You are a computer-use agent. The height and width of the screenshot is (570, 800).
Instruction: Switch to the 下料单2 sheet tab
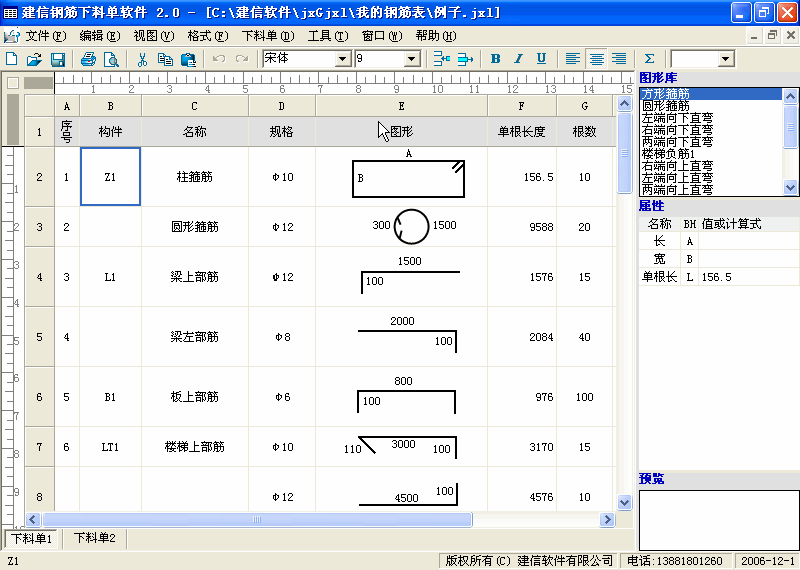[95, 539]
